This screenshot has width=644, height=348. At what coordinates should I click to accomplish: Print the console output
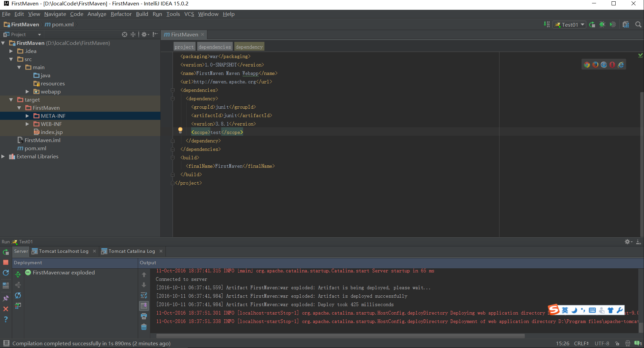point(144,316)
